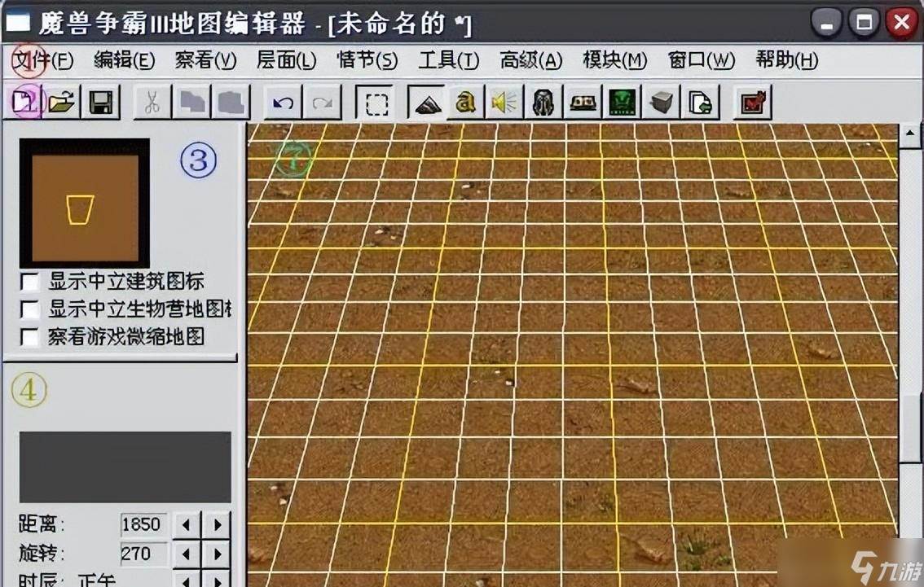The image size is (924, 587).
Task: Check the 察看游戏微缩地图 option
Action: click(30, 337)
